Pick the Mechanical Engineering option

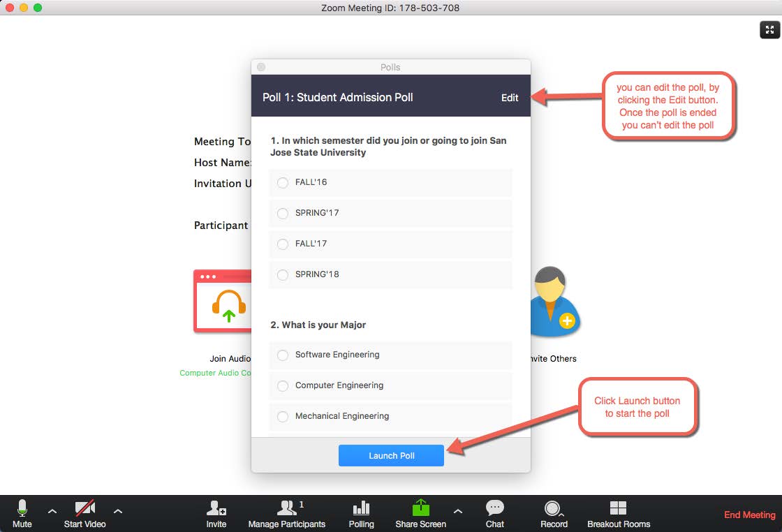click(283, 416)
